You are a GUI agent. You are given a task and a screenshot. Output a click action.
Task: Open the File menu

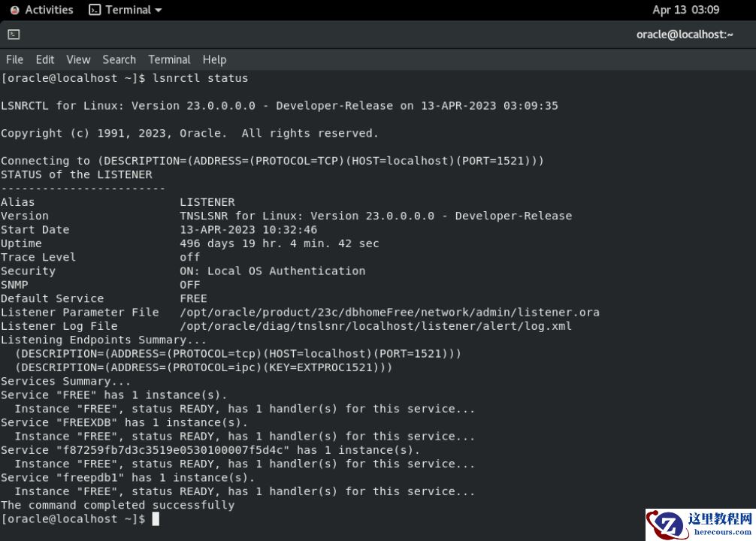point(14,60)
